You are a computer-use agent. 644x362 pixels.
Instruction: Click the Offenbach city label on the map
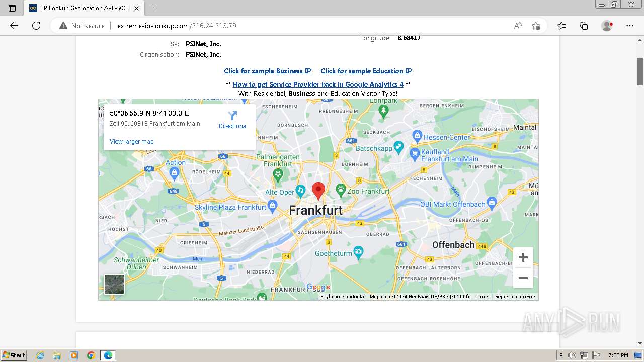(x=453, y=245)
